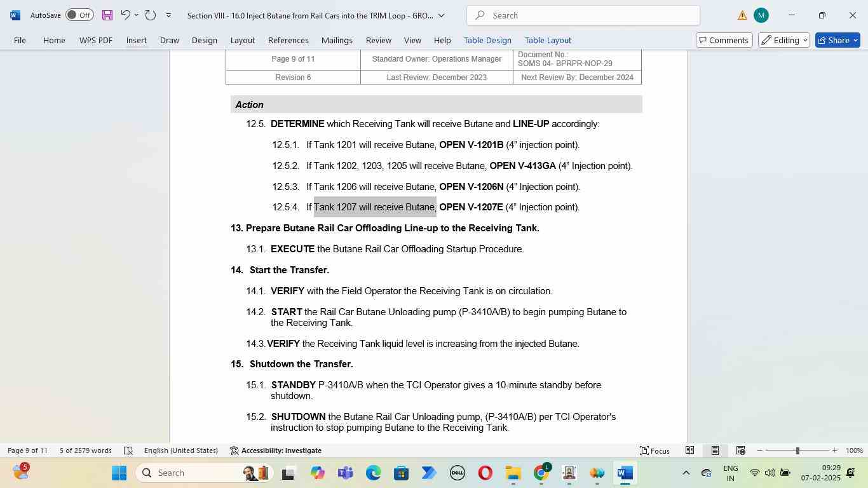
Task: Open the account profile avatar M
Action: coord(761,15)
